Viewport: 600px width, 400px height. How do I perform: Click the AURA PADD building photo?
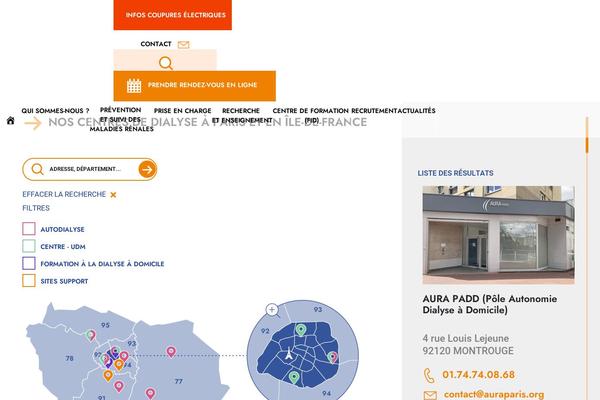coord(498,235)
